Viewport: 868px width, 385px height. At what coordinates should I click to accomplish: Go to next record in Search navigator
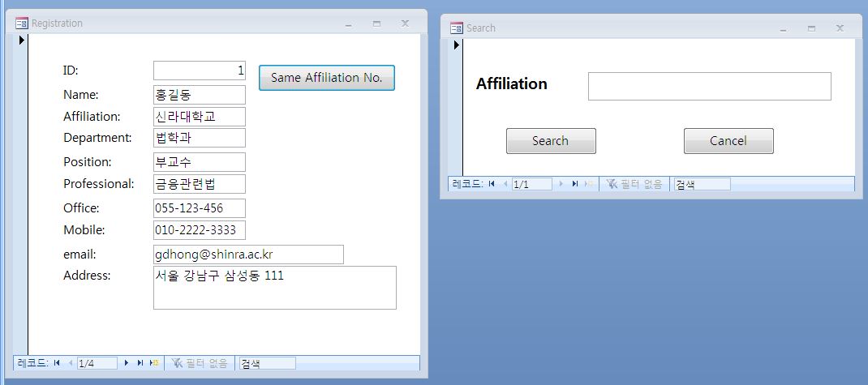pyautogui.click(x=561, y=184)
